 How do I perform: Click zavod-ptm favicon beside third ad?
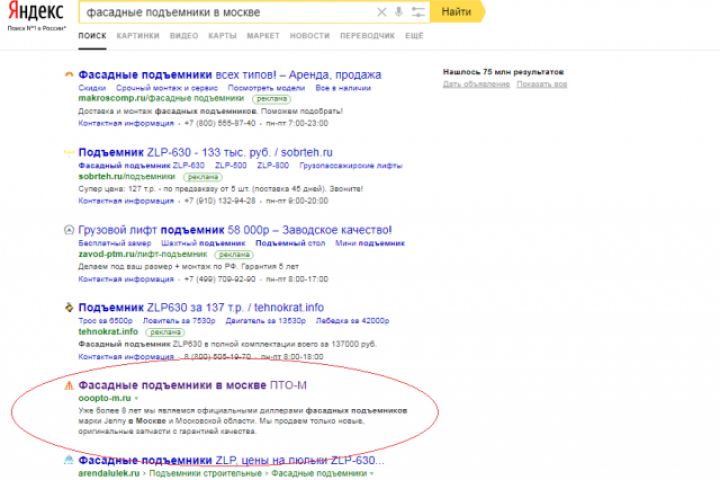click(68, 230)
